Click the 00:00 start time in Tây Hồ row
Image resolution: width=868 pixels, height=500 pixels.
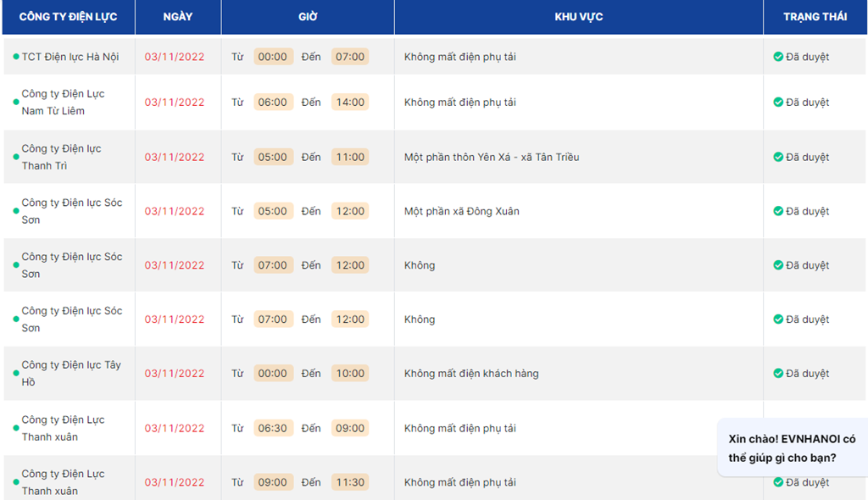click(273, 373)
